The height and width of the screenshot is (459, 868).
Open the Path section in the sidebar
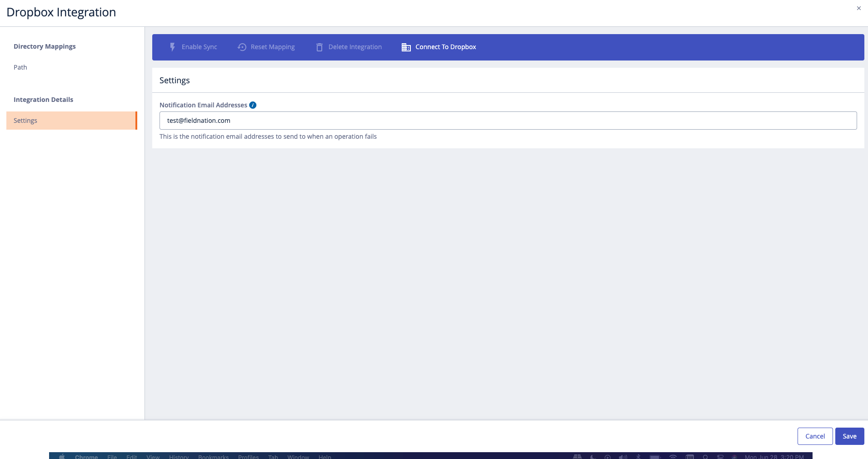click(x=20, y=67)
